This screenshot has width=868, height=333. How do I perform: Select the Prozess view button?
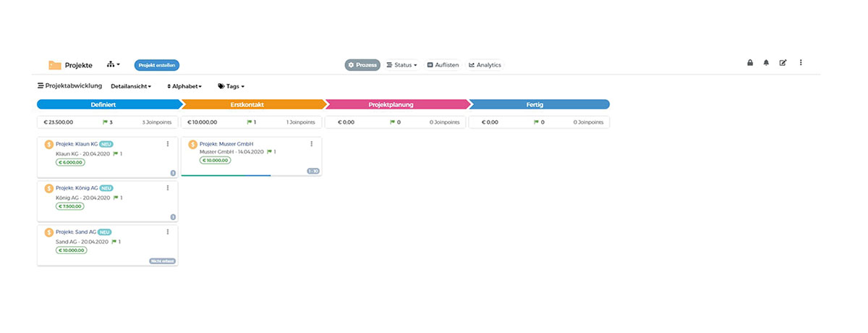point(362,65)
